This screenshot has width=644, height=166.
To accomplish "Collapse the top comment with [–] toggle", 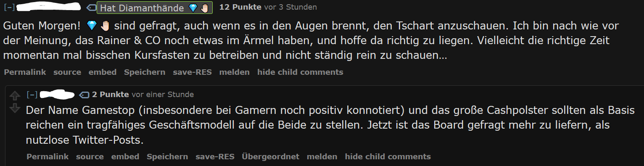I will (9, 8).
